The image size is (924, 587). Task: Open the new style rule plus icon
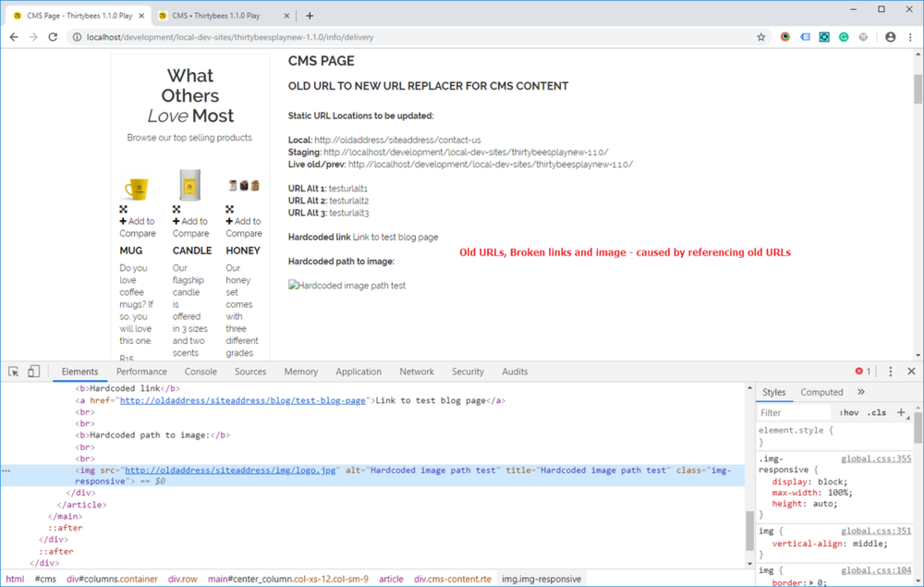(903, 412)
